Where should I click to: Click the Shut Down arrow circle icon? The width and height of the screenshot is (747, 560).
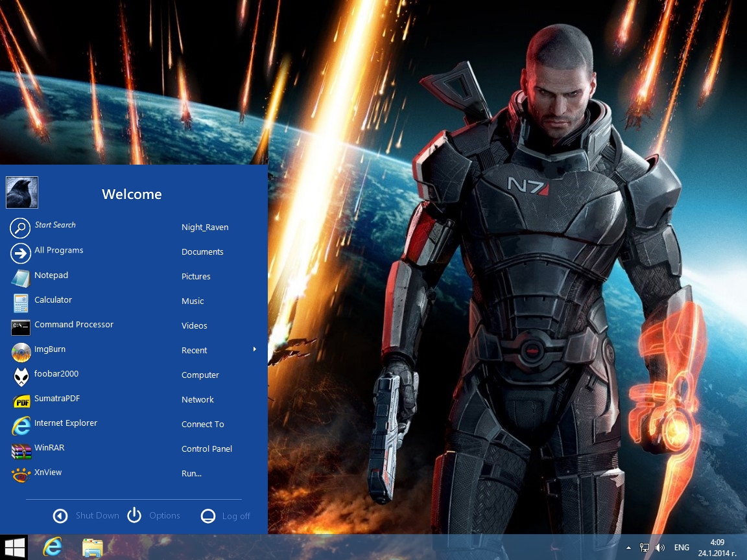[x=60, y=516]
